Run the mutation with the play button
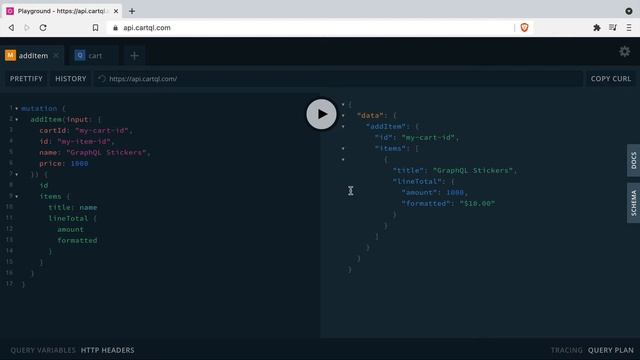Image resolution: width=640 pixels, height=360 pixels. [321, 114]
